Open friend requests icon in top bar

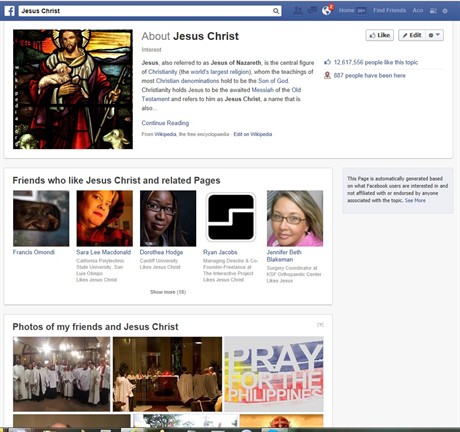tap(298, 11)
